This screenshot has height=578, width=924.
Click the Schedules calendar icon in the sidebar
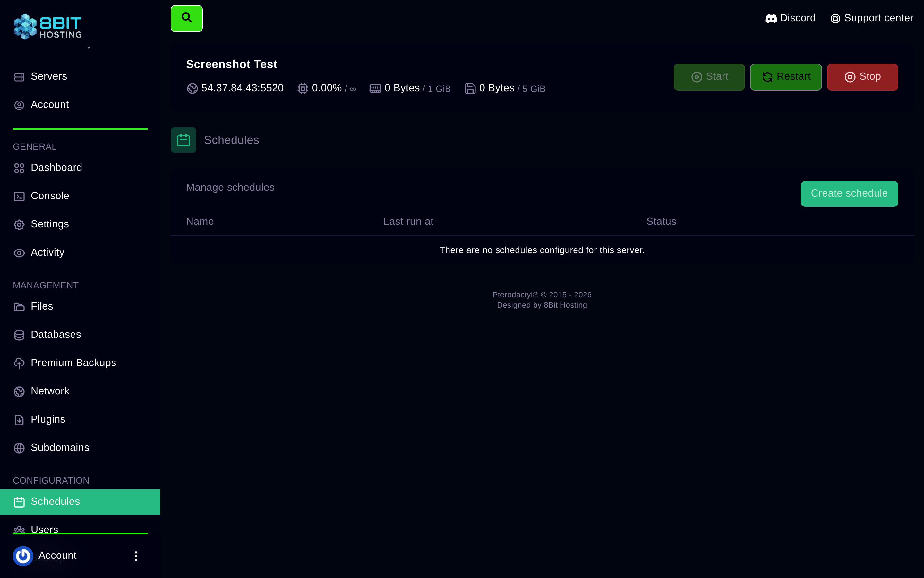[x=19, y=502]
